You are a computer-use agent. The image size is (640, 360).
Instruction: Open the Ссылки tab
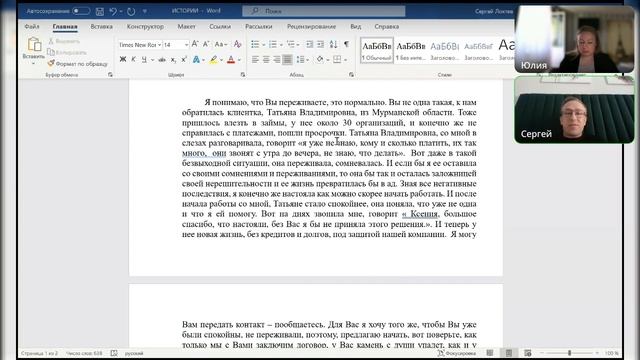click(x=220, y=27)
